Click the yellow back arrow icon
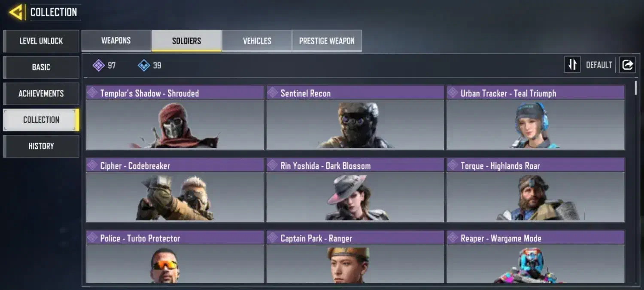 [x=15, y=12]
